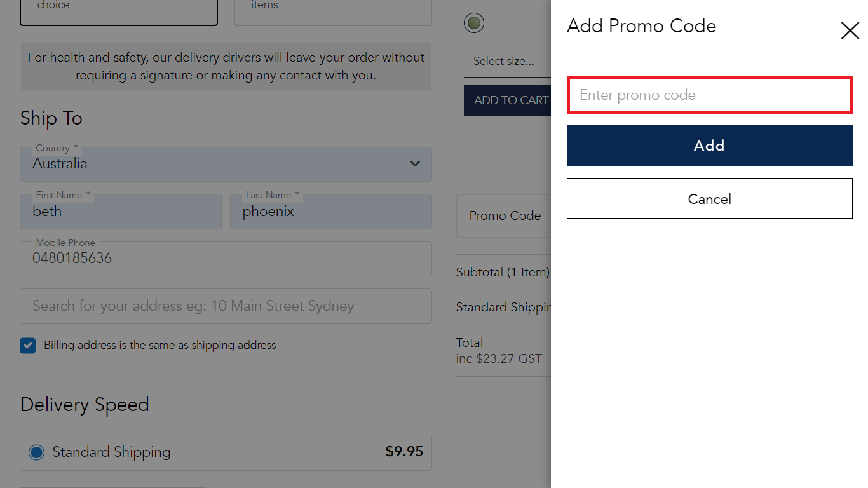The width and height of the screenshot is (868, 488).
Task: Select the Standard Shipping radio button
Action: coord(36,452)
